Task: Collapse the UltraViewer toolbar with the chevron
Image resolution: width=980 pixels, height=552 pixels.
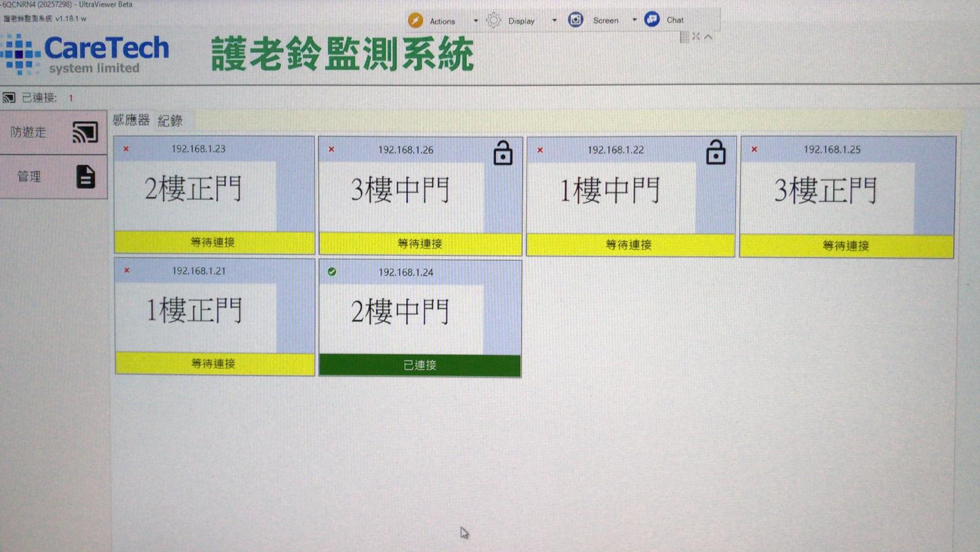Action: pos(708,37)
